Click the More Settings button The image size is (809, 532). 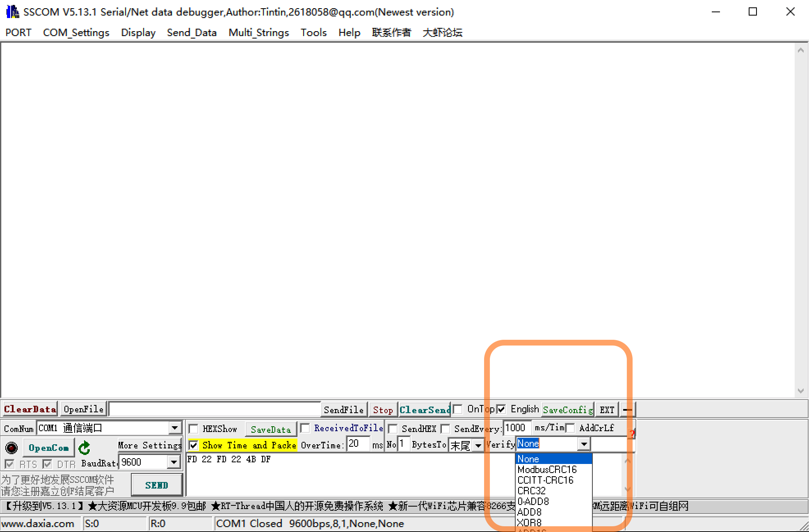click(x=150, y=445)
